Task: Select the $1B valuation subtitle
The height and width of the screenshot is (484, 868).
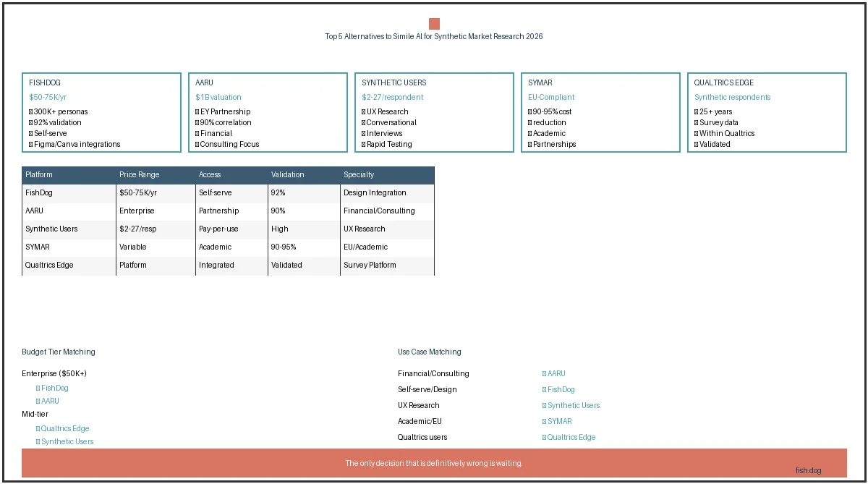Action: coord(218,97)
